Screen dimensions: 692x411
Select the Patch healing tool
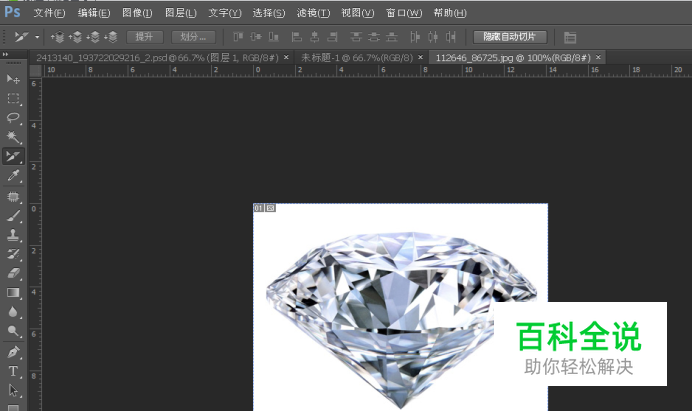pos(13,196)
